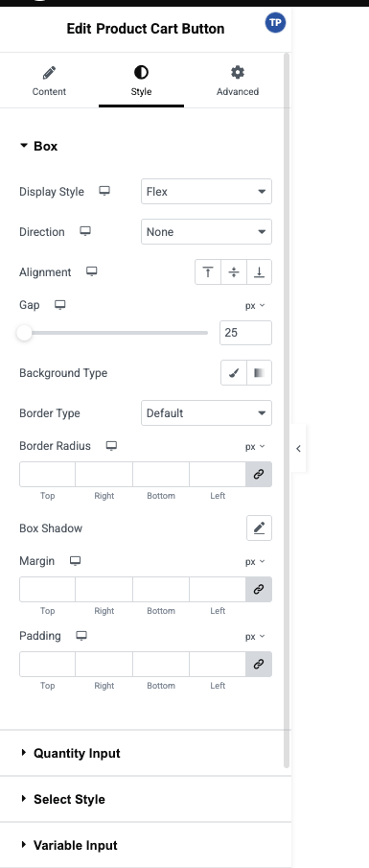
Task: Switch to the Advanced tab
Action: [238, 81]
